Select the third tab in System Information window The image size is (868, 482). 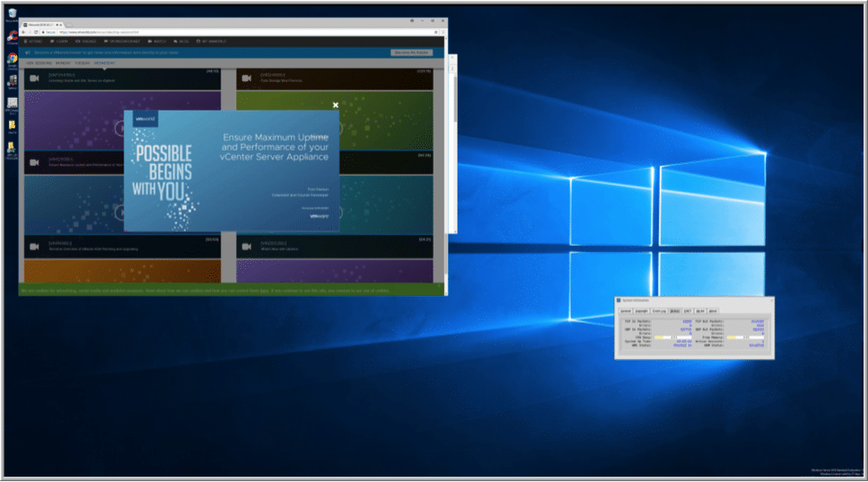[x=660, y=311]
